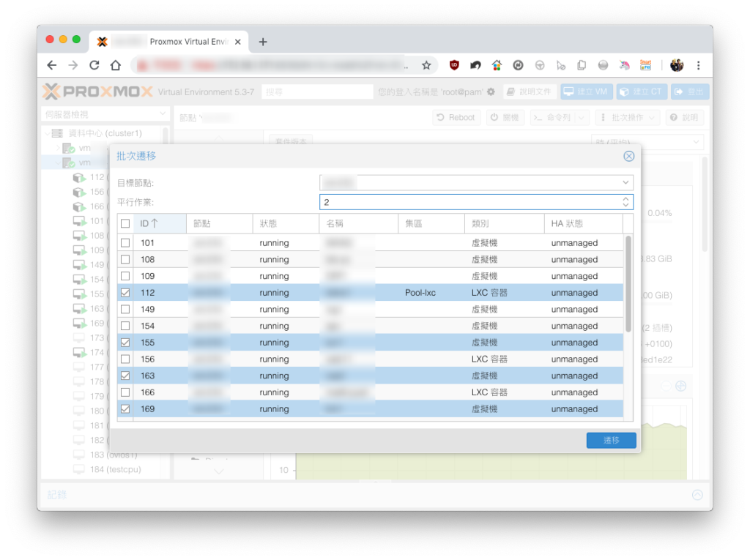
Task: Open the 批次操作 dropdown menu
Action: pyautogui.click(x=628, y=118)
